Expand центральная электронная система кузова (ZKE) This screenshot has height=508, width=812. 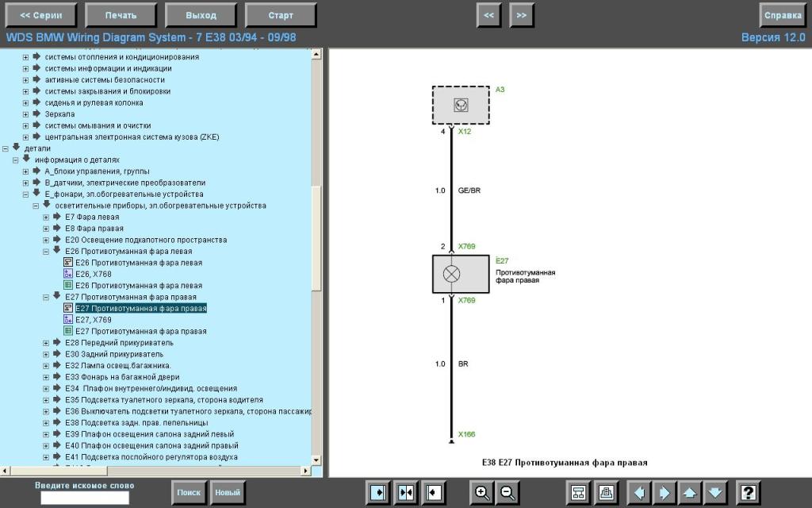tap(25, 137)
